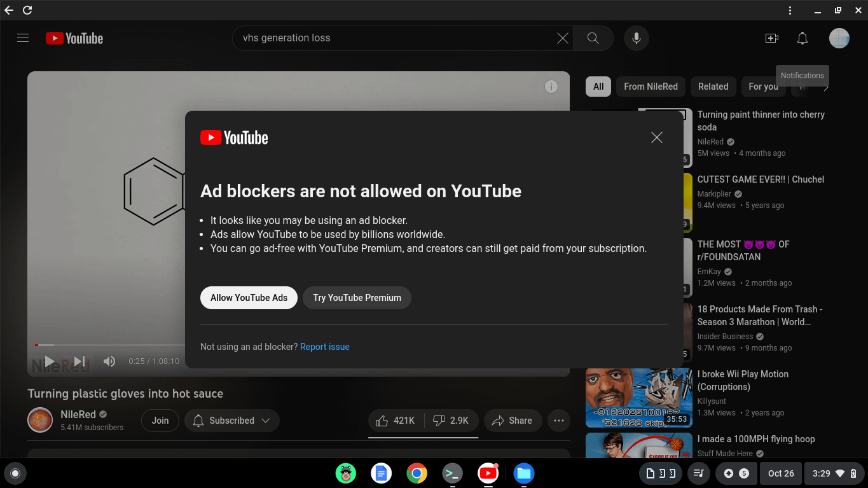Screen dimensions: 868x488
Task: Select the From NileRed chip
Action: point(651,87)
